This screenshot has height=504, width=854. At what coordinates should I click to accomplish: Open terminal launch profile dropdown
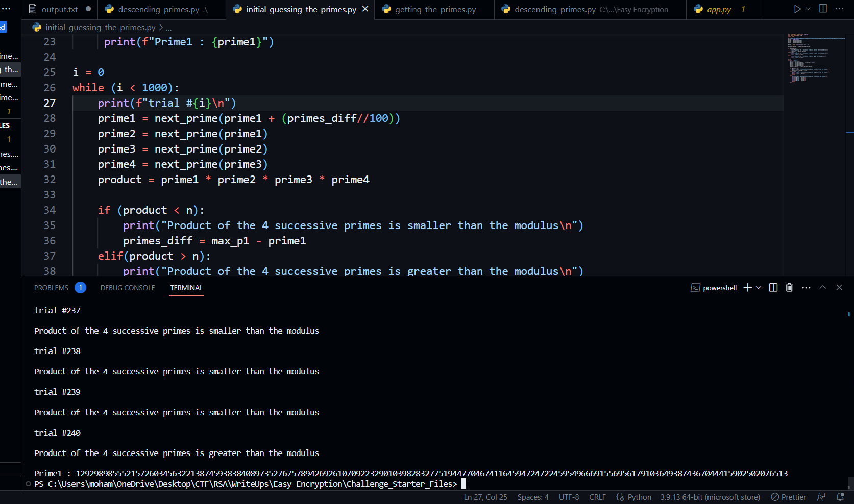758,287
